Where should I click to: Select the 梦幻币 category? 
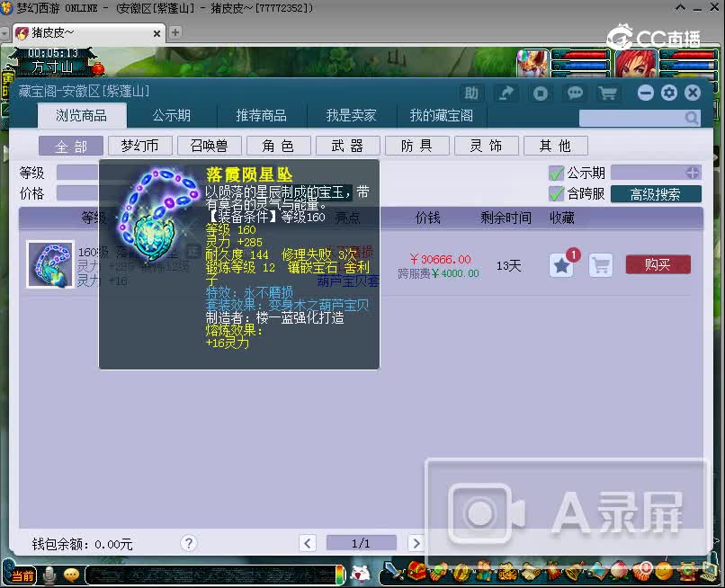pyautogui.click(x=139, y=146)
